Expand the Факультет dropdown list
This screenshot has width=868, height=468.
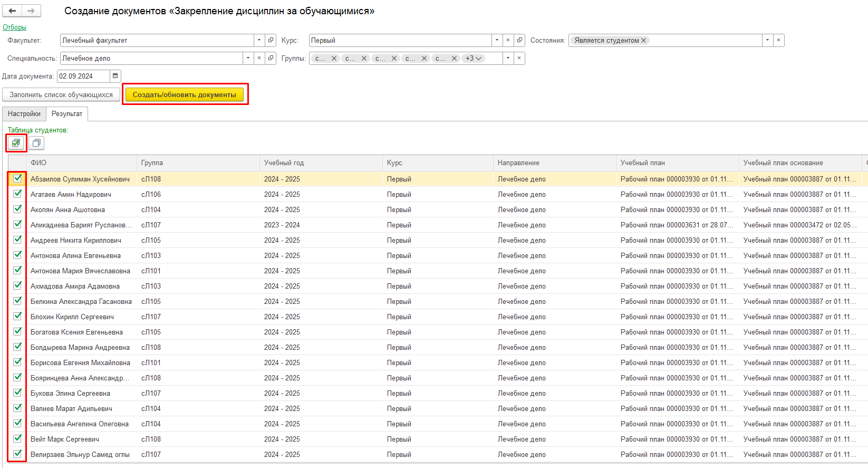pyautogui.click(x=259, y=40)
